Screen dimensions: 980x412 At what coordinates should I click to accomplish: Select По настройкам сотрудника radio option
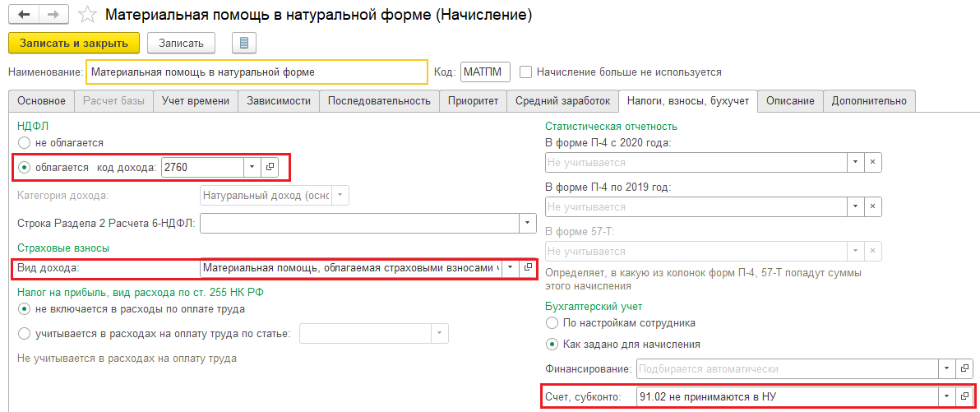[x=552, y=322]
